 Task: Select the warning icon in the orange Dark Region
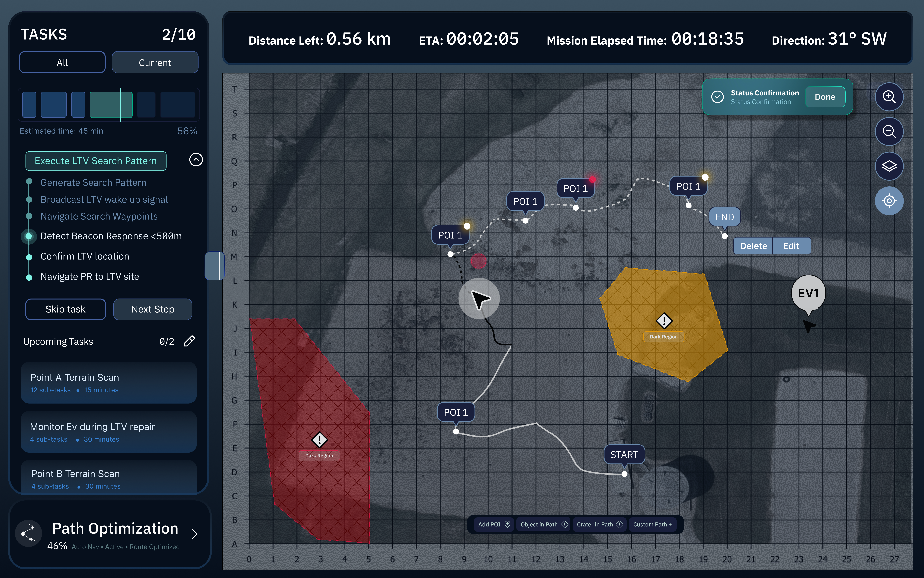tap(664, 321)
